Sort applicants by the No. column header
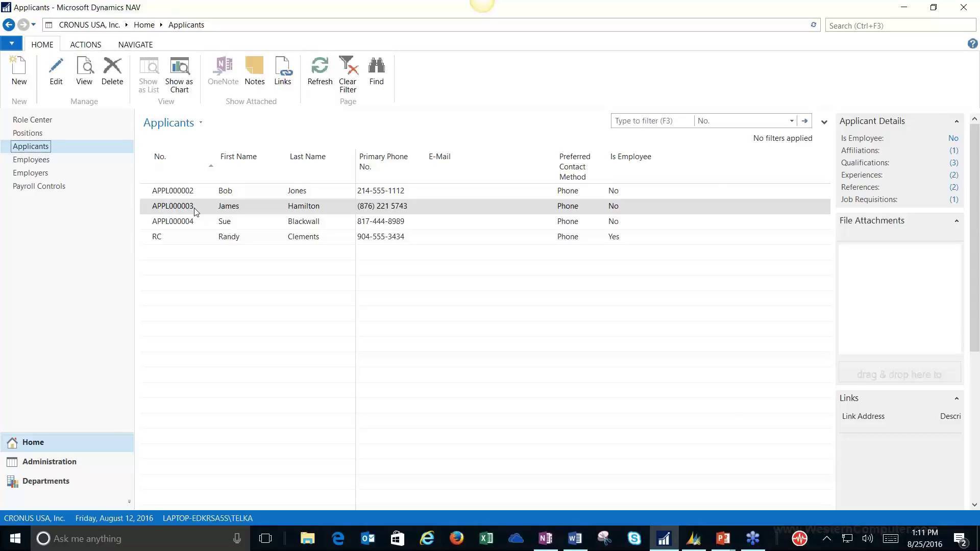 [x=159, y=157]
